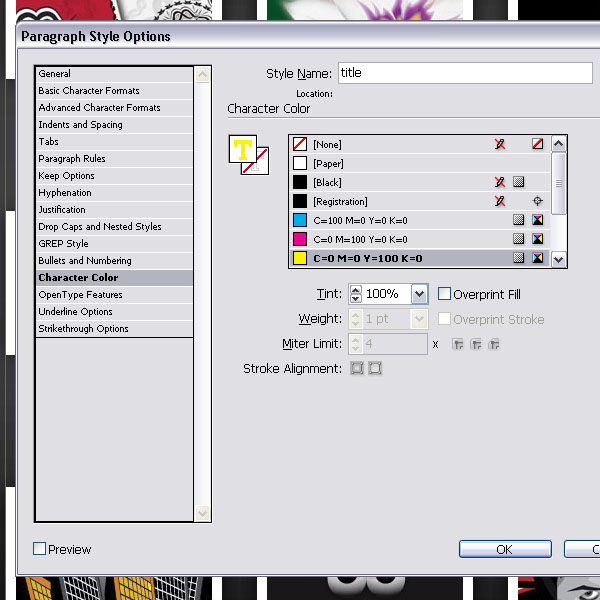Viewport: 600px width, 600px height.
Task: Choose the [None] swatch
Action: [x=420, y=144]
